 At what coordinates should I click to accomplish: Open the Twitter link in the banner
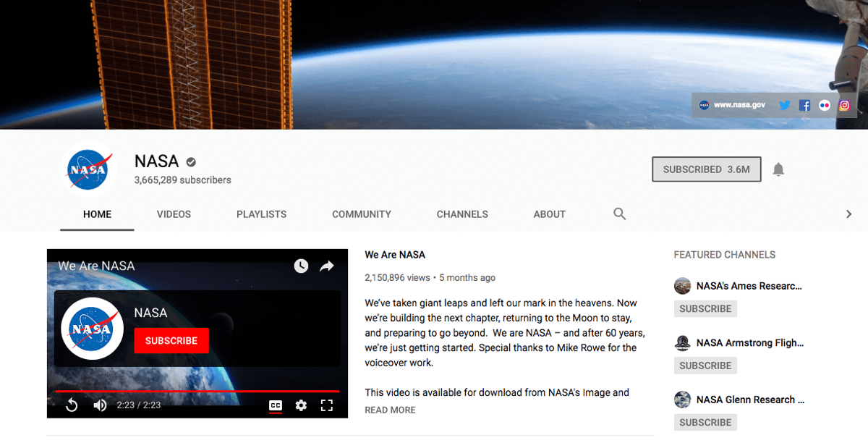click(x=784, y=105)
